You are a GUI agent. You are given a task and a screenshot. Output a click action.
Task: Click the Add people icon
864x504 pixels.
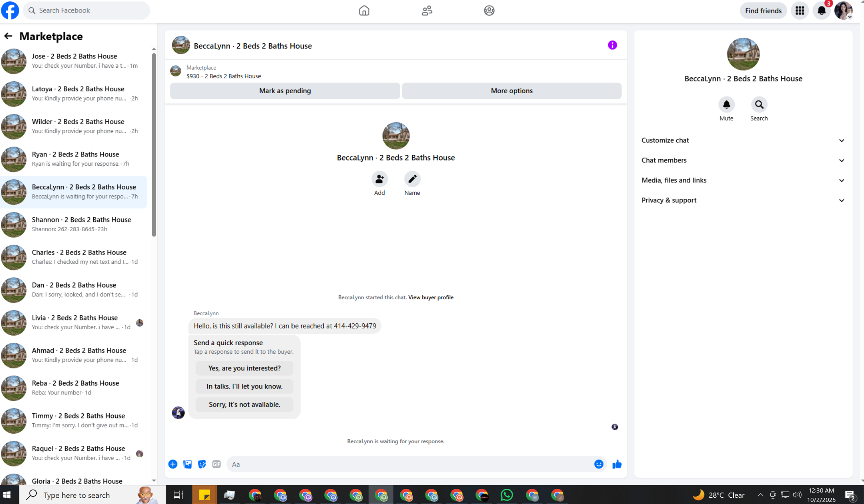coord(379,179)
